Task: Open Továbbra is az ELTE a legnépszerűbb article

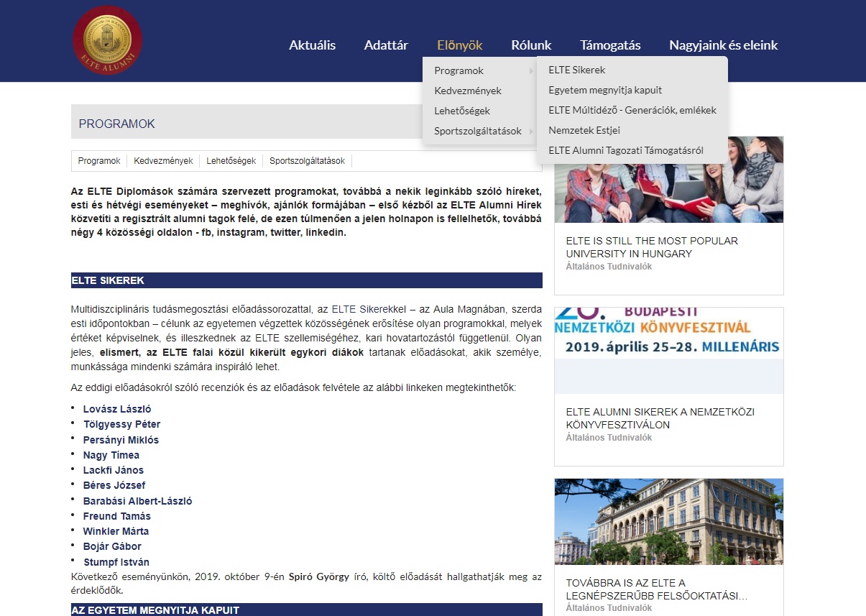Action: coord(657,589)
